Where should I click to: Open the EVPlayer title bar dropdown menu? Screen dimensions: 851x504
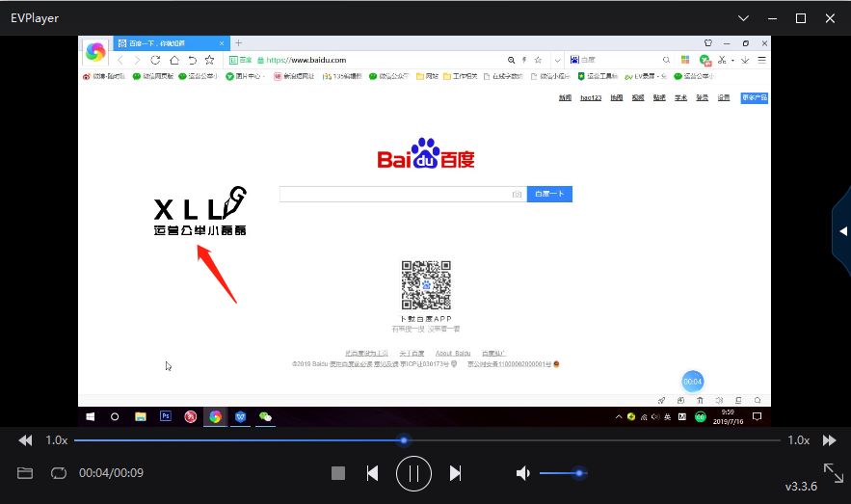[x=743, y=18]
